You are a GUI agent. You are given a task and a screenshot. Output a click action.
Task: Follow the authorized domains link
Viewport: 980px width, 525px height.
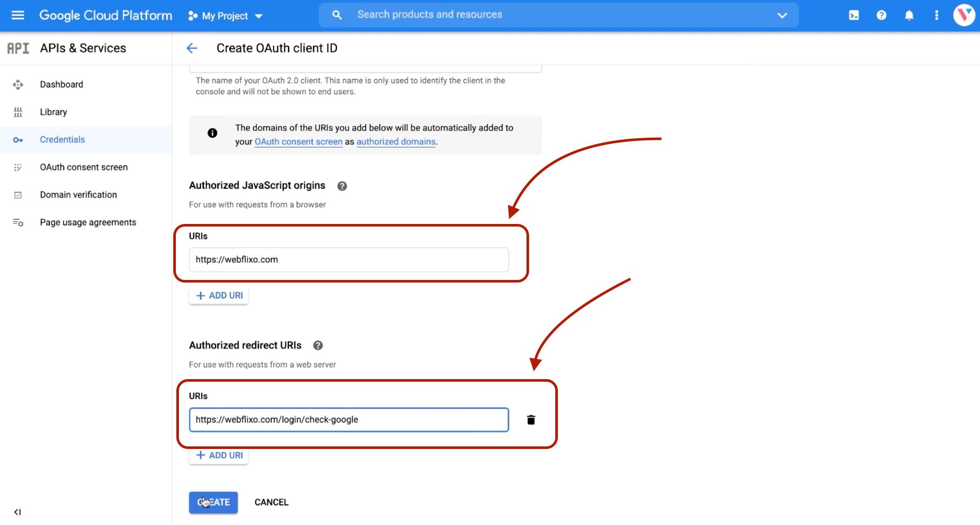(x=395, y=142)
